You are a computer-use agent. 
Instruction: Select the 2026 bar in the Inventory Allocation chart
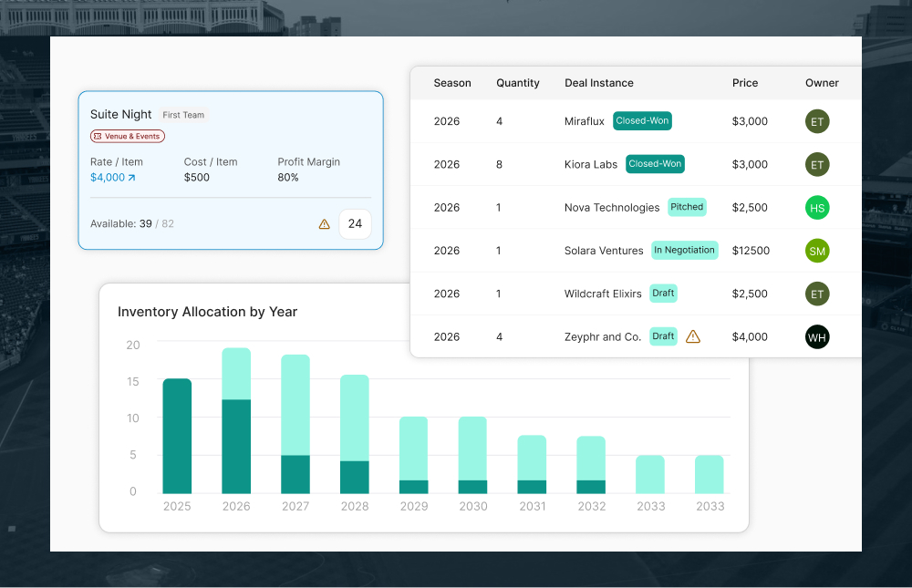pos(236,419)
